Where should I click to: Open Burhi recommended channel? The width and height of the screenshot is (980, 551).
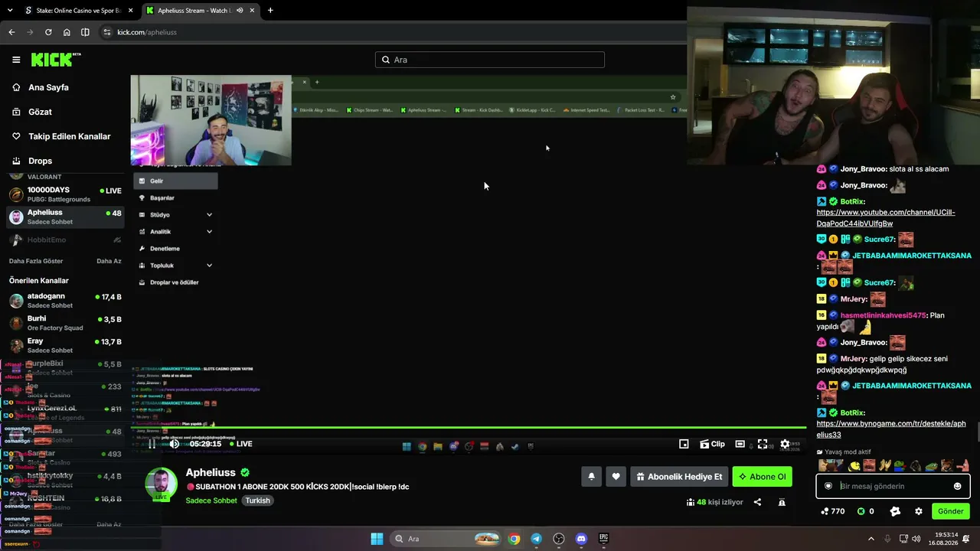click(65, 323)
